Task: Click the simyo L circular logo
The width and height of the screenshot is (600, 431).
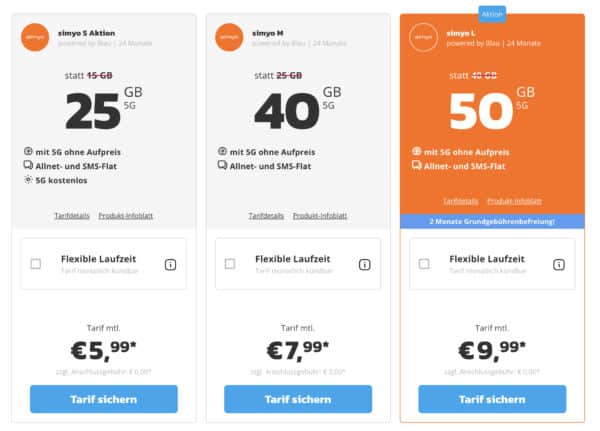Action: coord(423,37)
